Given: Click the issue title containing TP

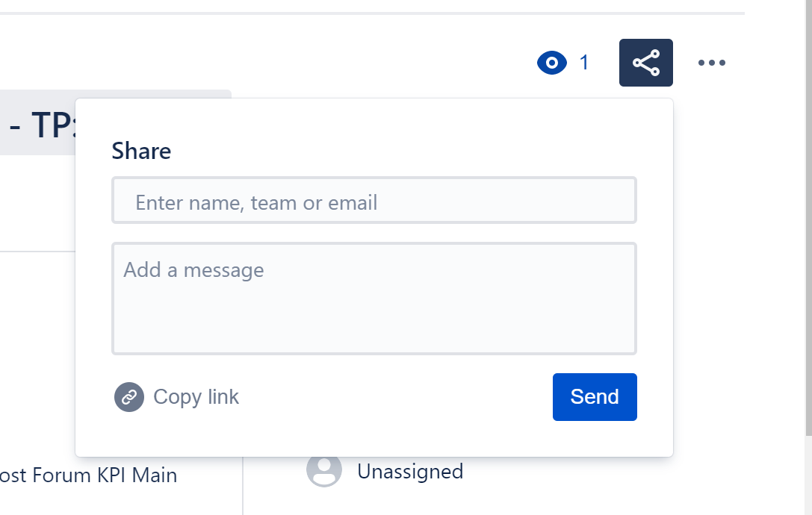Looking at the screenshot, I should [x=43, y=125].
